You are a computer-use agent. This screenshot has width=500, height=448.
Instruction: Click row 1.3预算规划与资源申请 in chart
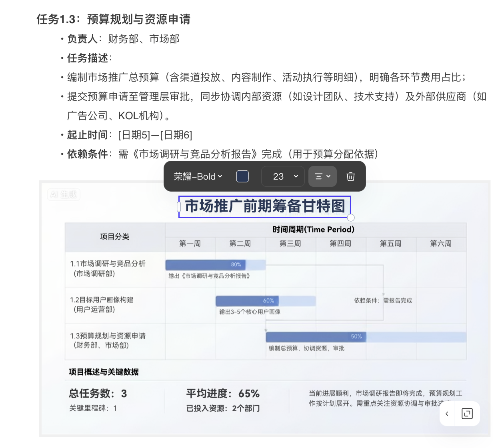tap(108, 340)
